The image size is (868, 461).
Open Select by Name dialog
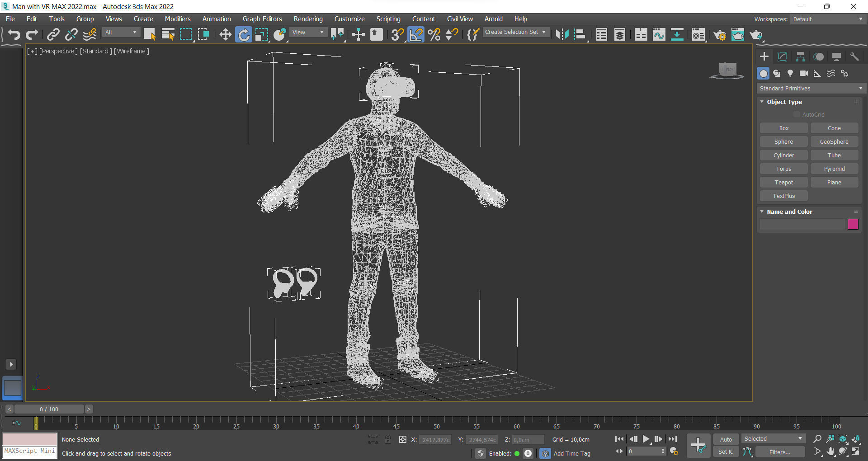pyautogui.click(x=168, y=35)
